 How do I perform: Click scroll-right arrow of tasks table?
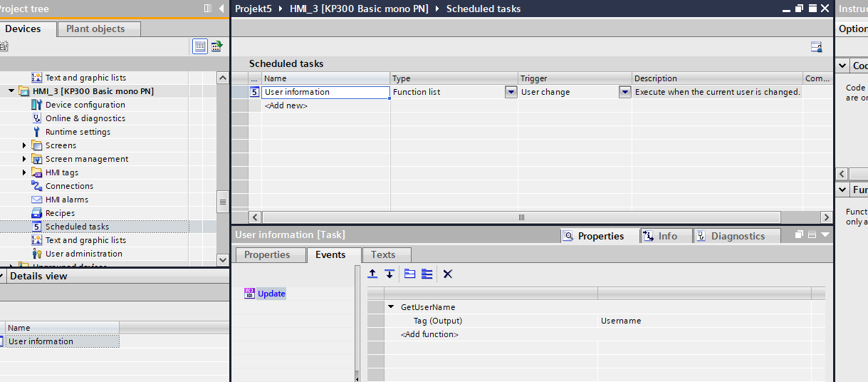tap(826, 217)
